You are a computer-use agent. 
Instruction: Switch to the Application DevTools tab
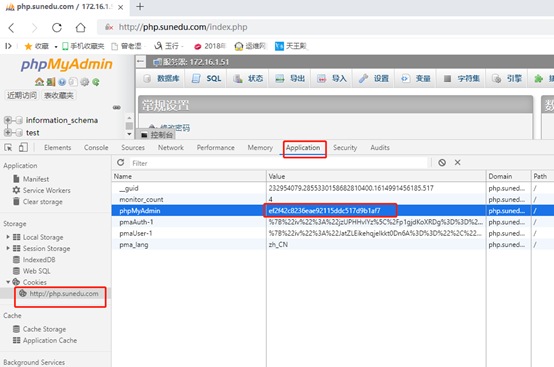pyautogui.click(x=303, y=148)
